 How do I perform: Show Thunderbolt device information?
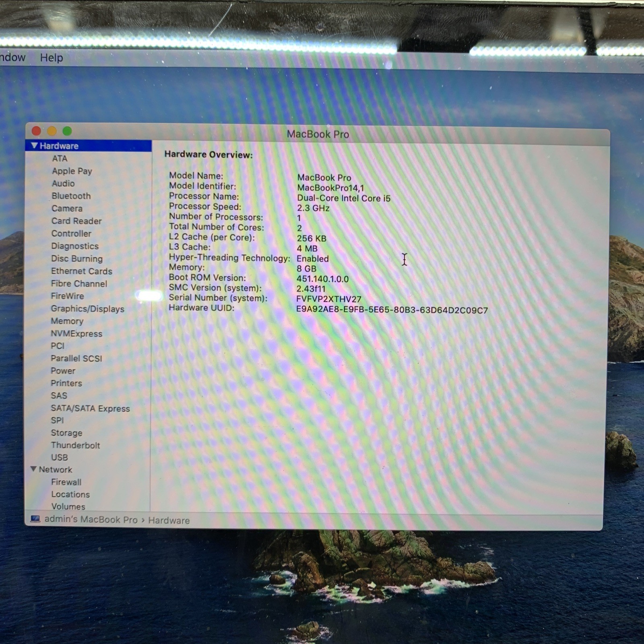(76, 445)
